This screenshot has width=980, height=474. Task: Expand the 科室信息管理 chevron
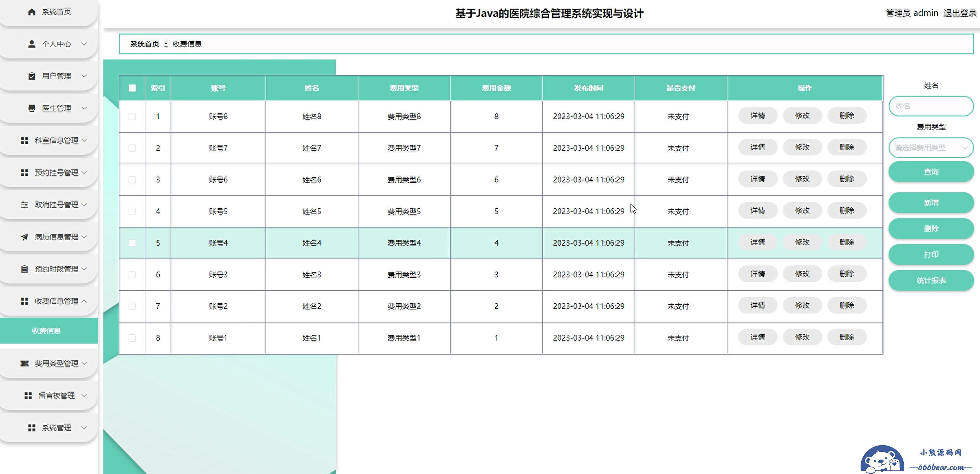click(x=84, y=141)
